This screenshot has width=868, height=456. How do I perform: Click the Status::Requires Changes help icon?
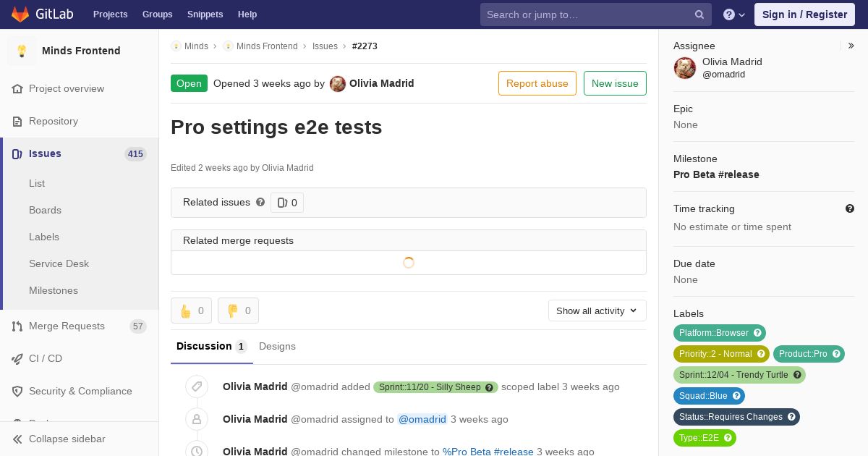point(791,417)
